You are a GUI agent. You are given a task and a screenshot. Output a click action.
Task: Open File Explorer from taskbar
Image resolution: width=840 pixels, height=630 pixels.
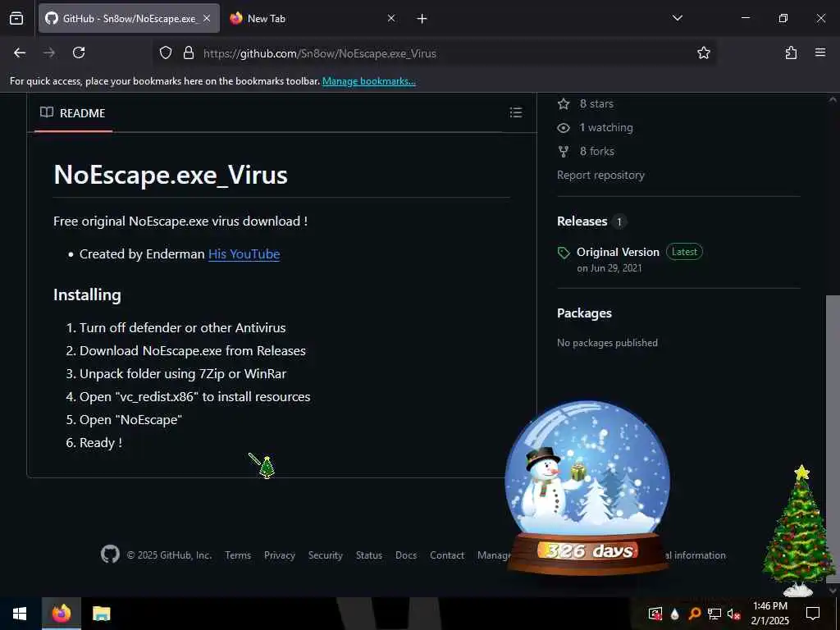(101, 614)
